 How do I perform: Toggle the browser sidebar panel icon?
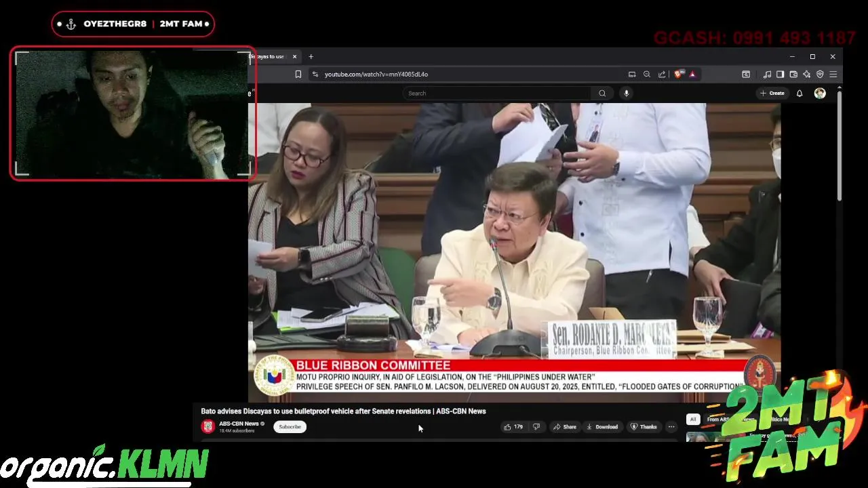[781, 75]
